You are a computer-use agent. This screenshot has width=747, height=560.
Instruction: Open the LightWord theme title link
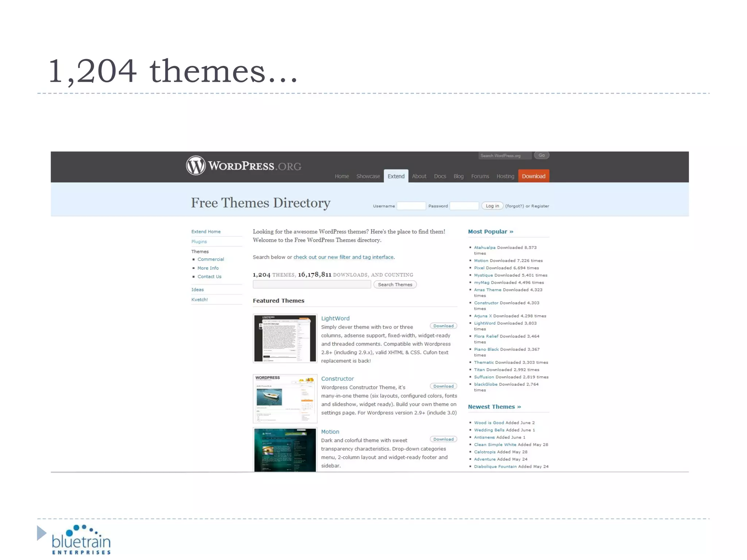pyautogui.click(x=335, y=318)
